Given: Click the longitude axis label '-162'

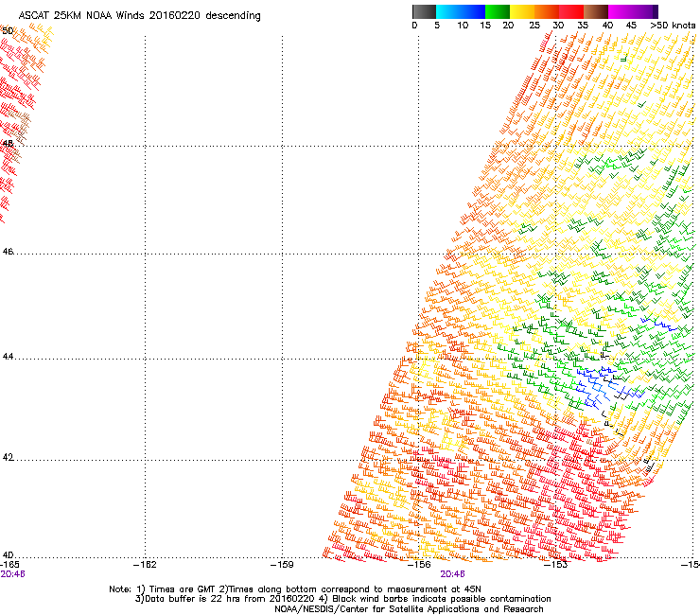Looking at the screenshot, I should click(145, 565).
